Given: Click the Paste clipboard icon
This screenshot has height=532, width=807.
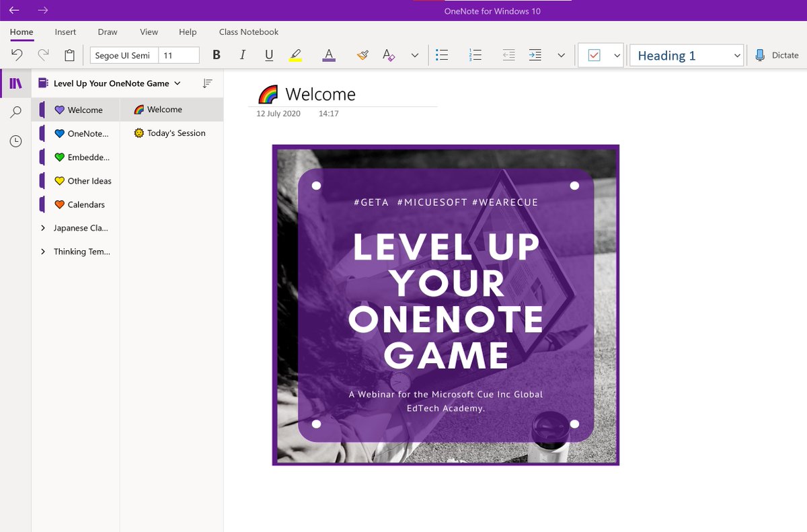Looking at the screenshot, I should pyautogui.click(x=69, y=55).
